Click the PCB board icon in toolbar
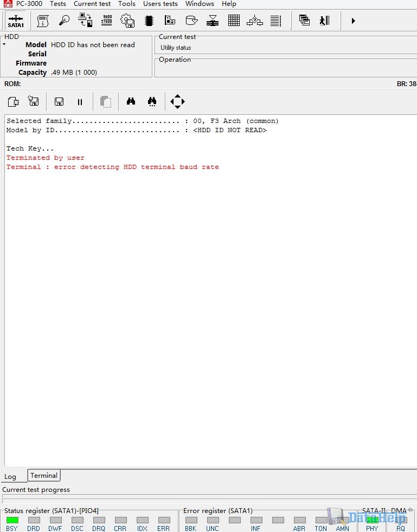 pyautogui.click(x=170, y=21)
